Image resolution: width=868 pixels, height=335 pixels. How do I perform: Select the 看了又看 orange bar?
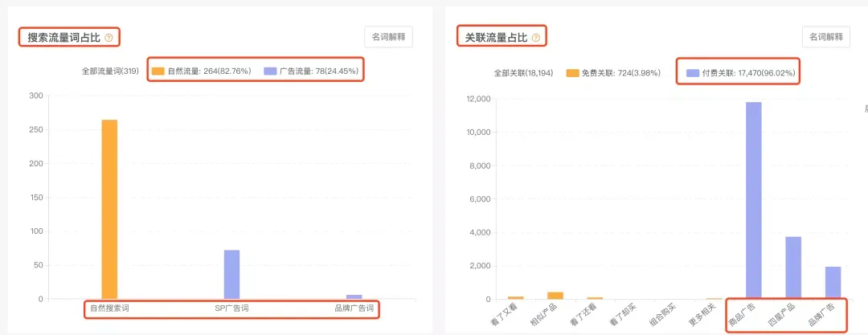pos(515,298)
